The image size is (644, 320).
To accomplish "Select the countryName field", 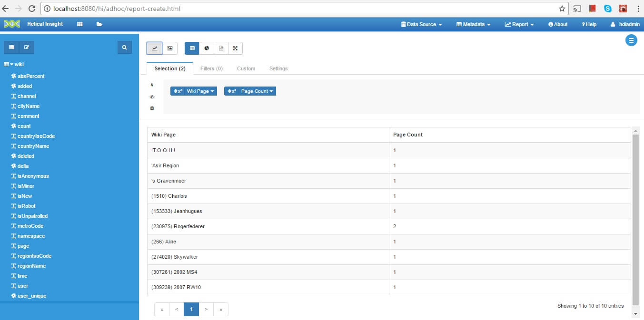I will coord(33,146).
